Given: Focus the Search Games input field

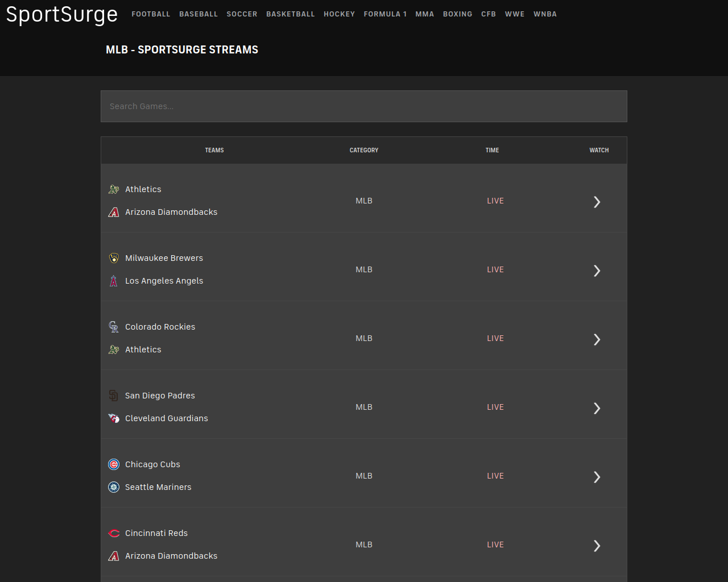Looking at the screenshot, I should 364,106.
